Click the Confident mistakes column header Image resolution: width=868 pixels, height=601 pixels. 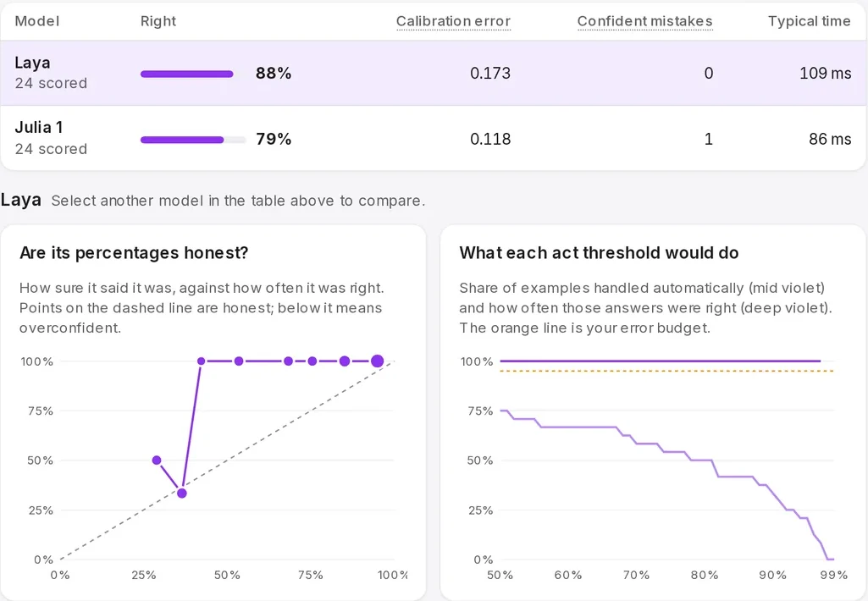click(x=644, y=21)
